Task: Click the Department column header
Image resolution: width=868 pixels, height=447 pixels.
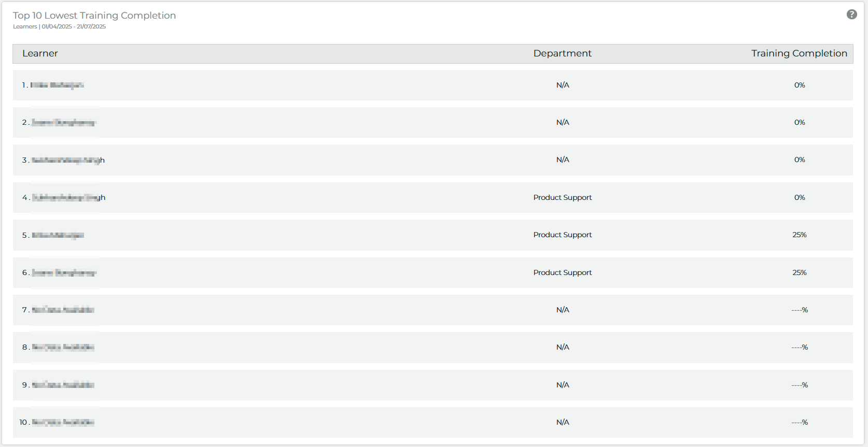Action: [x=562, y=53]
